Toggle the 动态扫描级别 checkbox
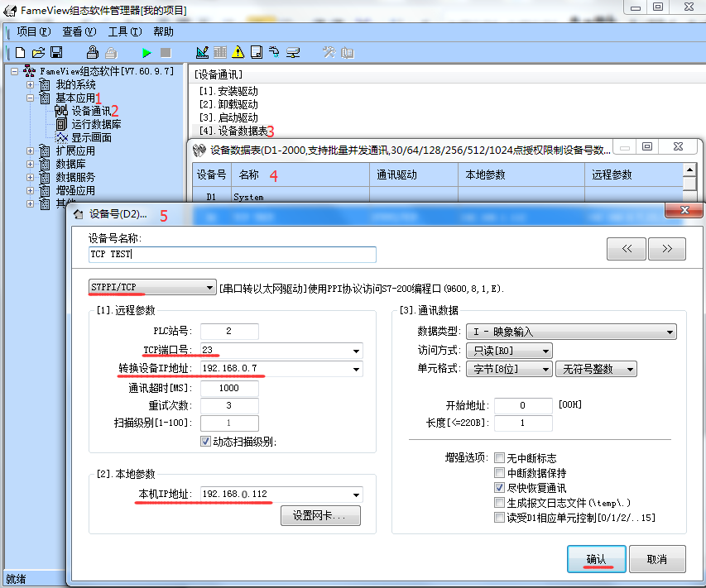The height and width of the screenshot is (588, 706). pyautogui.click(x=206, y=441)
